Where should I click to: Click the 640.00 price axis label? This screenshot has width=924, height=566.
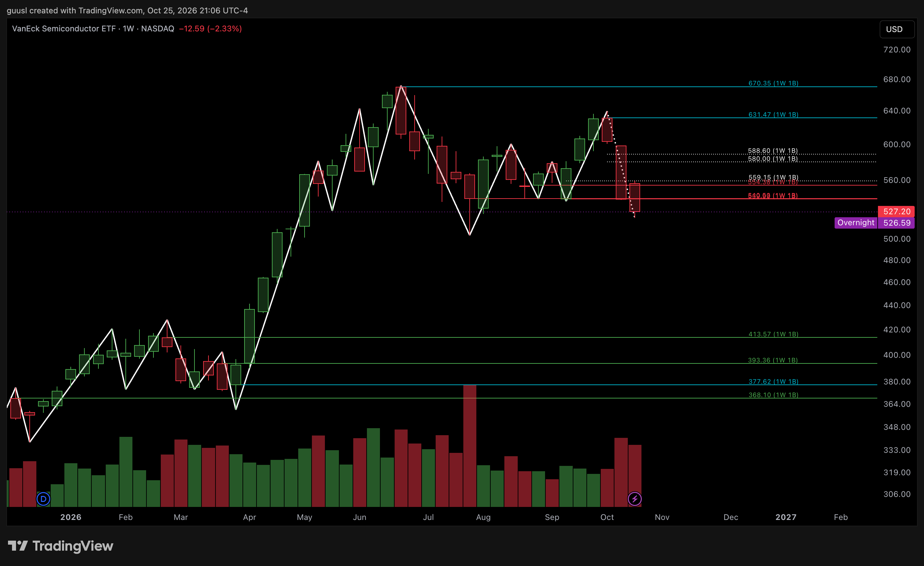tap(897, 111)
